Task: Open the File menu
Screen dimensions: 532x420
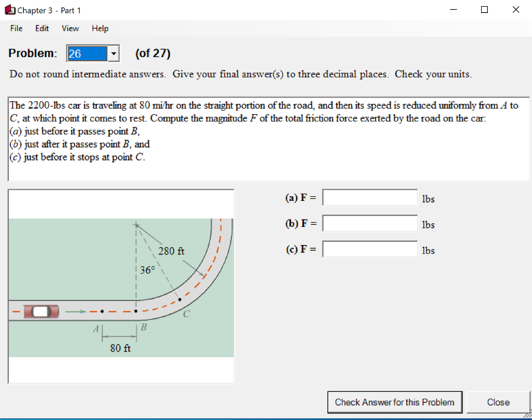Action: pos(16,29)
